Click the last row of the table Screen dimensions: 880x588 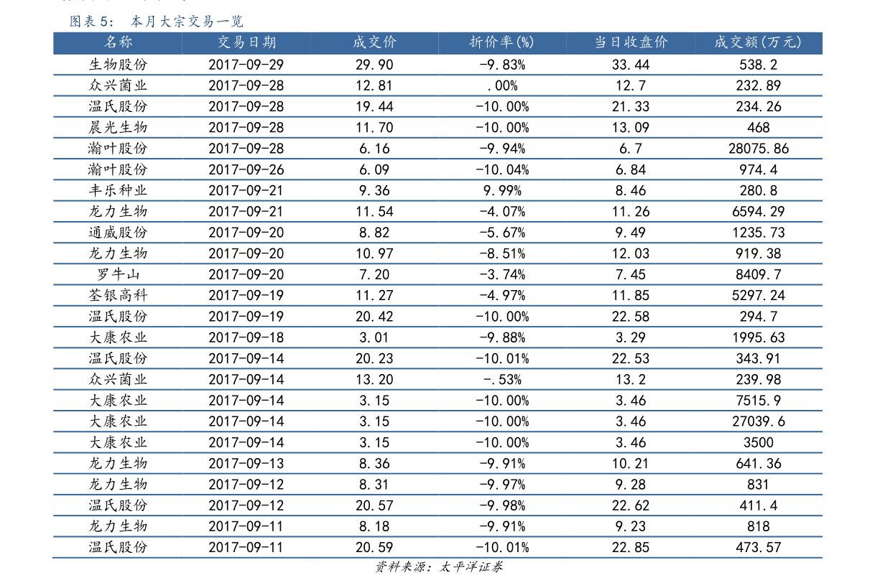click(438, 547)
